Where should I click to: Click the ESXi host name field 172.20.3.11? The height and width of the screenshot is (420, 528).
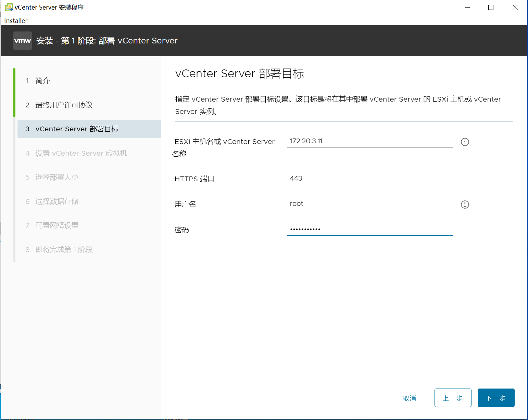coord(369,141)
